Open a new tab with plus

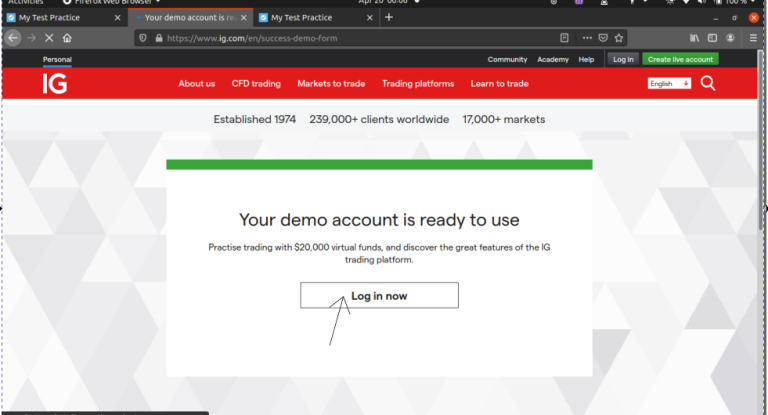click(389, 17)
